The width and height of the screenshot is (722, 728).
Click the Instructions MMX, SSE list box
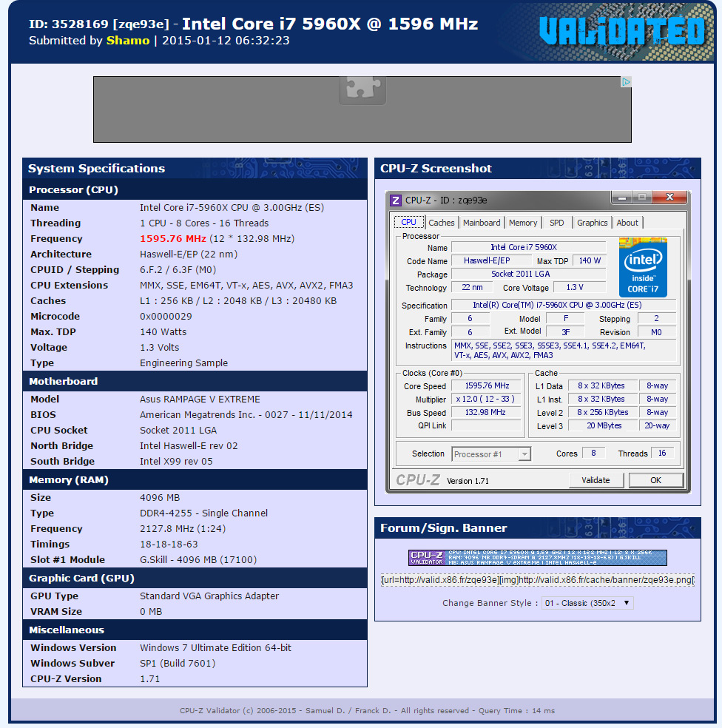pyautogui.click(x=563, y=351)
